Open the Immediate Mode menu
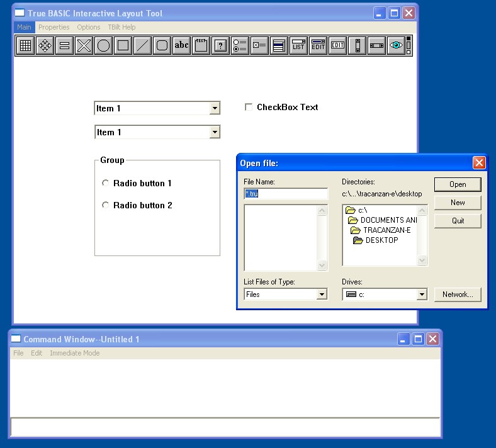This screenshot has width=496, height=448. pyautogui.click(x=75, y=353)
